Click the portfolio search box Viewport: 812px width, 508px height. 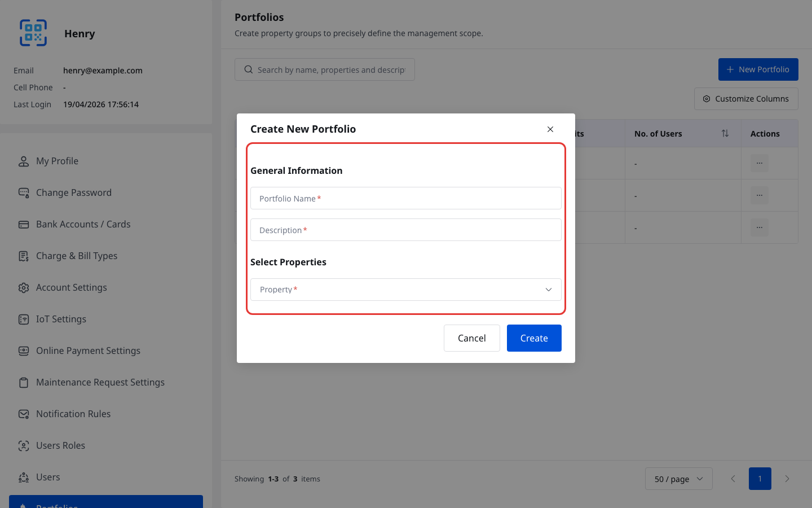click(325, 69)
